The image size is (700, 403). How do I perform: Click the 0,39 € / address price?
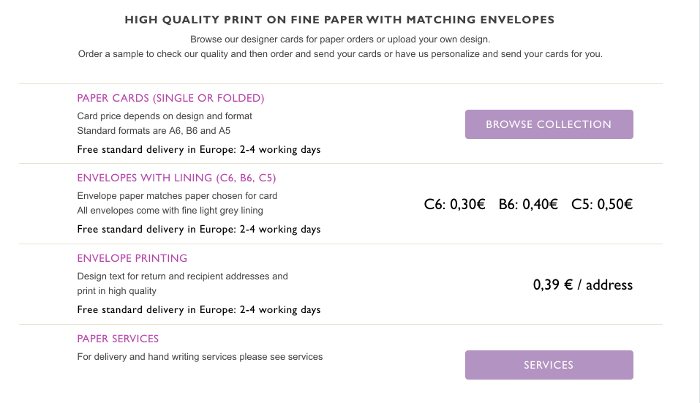(x=583, y=285)
